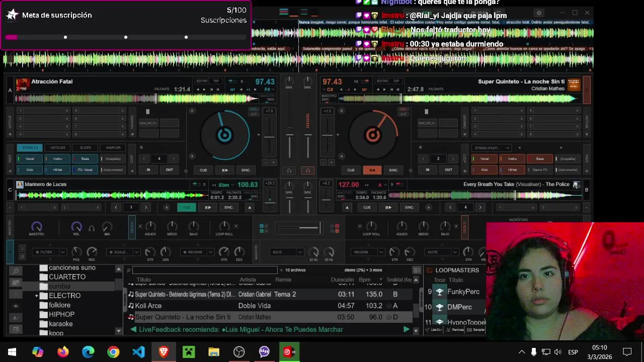The image size is (644, 362).
Task: Open File Explorer from the taskbar
Action: coord(214,352)
